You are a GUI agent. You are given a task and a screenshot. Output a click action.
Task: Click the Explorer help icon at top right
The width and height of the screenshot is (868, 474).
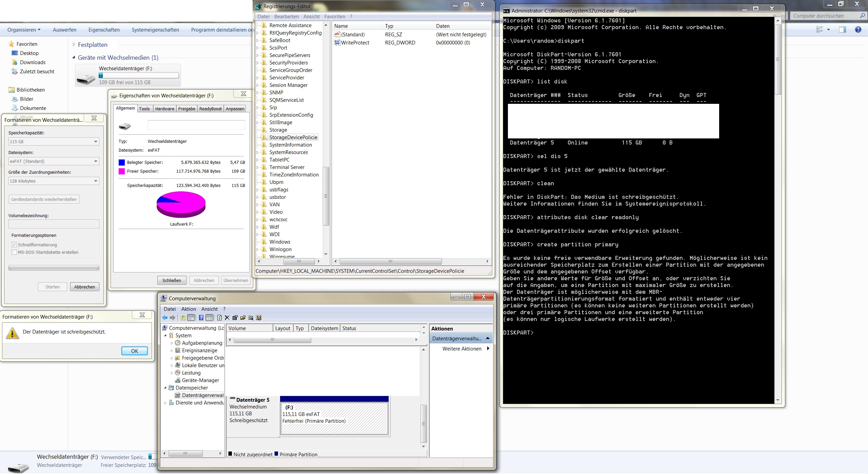858,30
